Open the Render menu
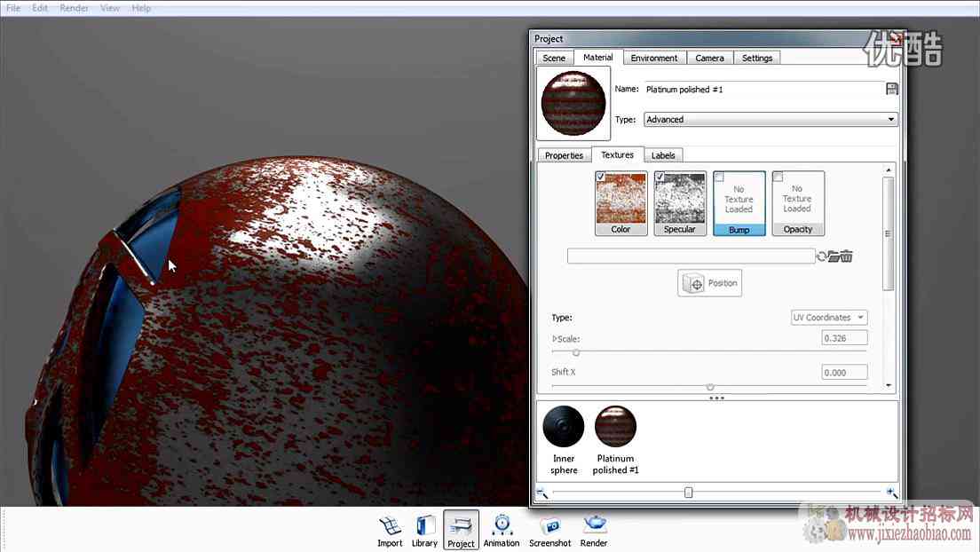Screen dimensions: 980x552 (74, 8)
